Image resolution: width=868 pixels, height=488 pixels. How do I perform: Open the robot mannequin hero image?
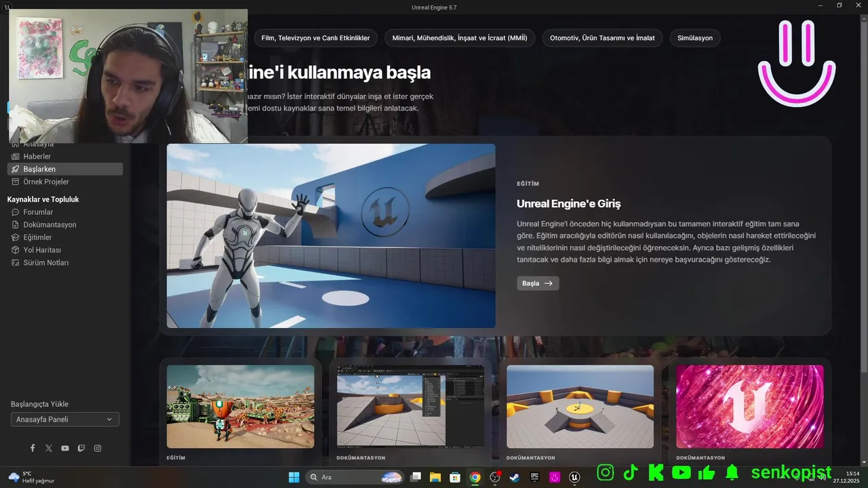331,236
